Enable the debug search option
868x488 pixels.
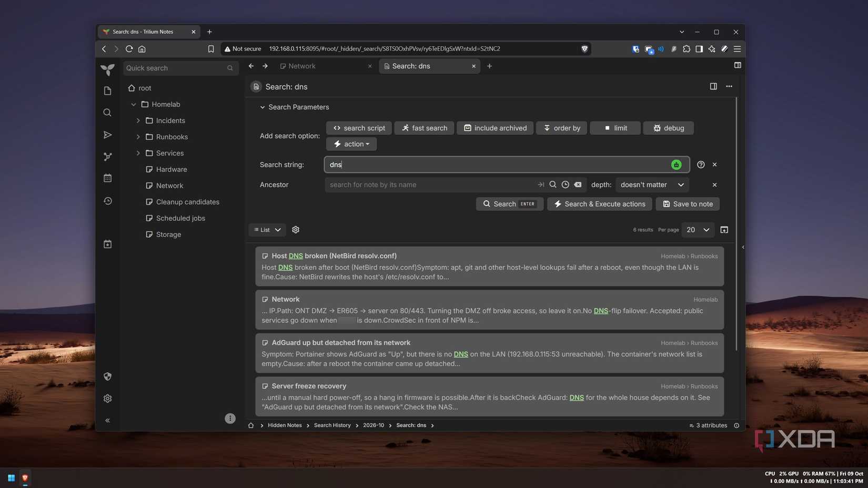669,128
